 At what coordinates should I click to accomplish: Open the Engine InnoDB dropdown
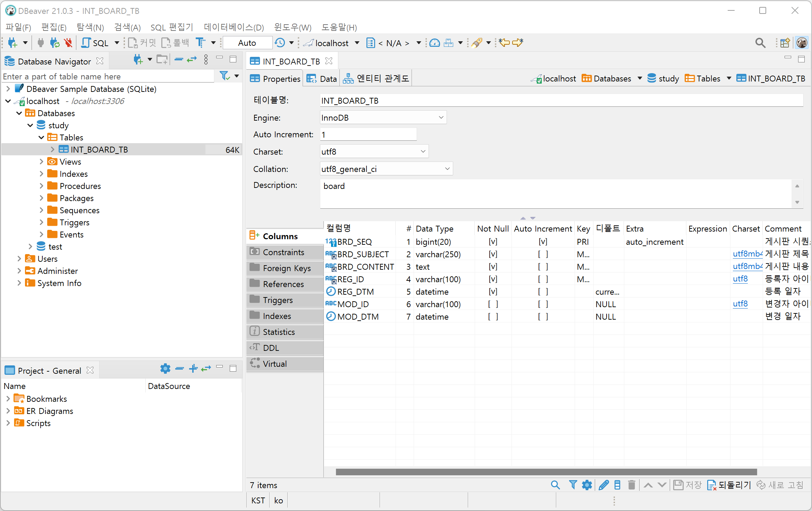(441, 118)
